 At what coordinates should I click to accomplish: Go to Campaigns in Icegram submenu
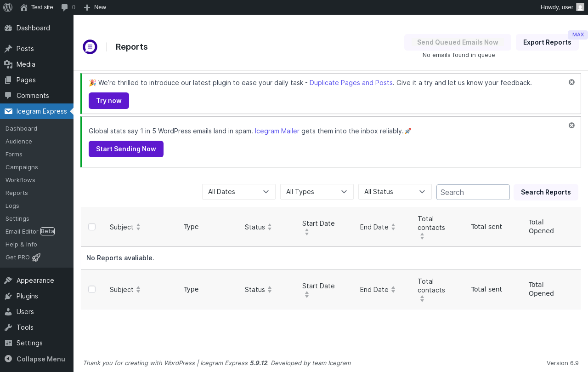click(x=22, y=167)
